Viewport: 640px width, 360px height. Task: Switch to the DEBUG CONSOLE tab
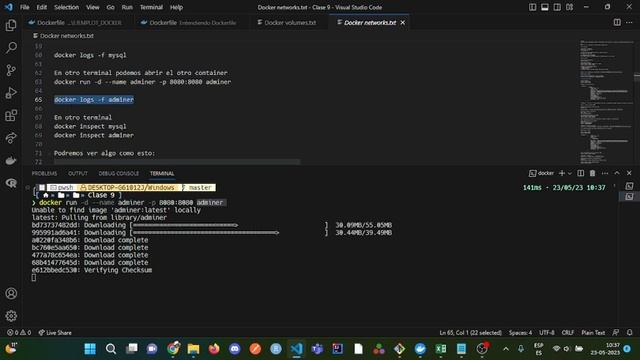(118, 173)
